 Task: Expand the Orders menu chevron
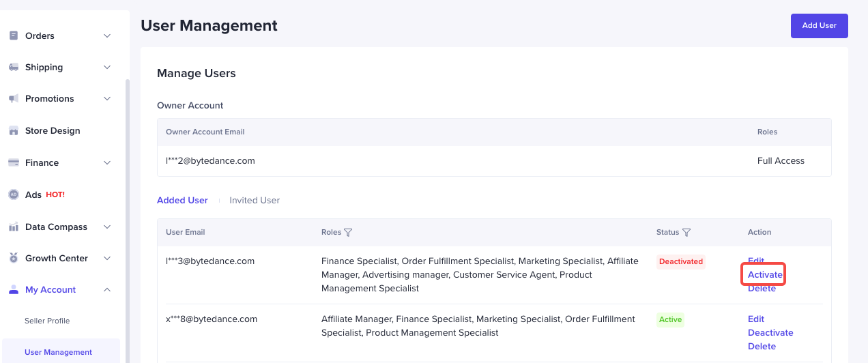click(107, 35)
